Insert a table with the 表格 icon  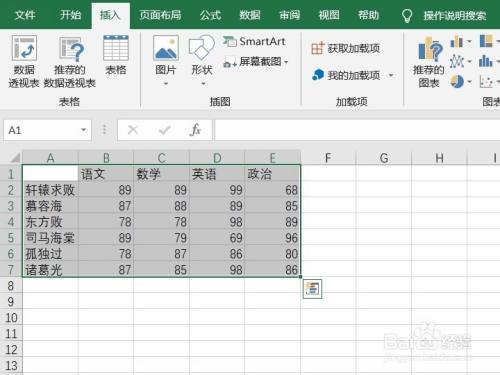point(116,48)
